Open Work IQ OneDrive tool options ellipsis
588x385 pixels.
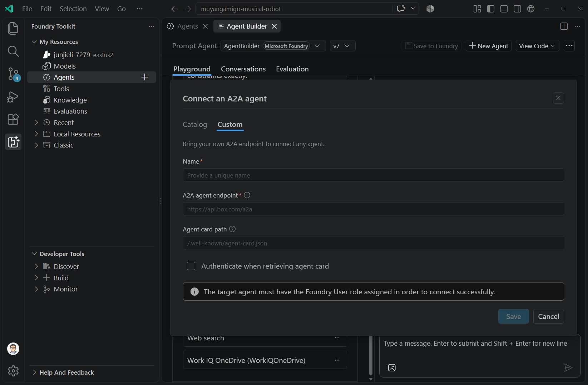(x=337, y=360)
